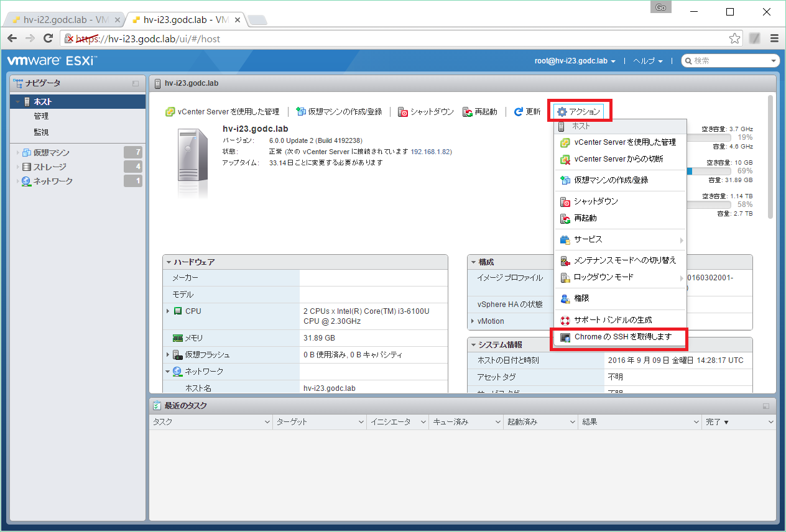Expand the 仮想マシン tree arrow
The height and width of the screenshot is (532, 786).
(17, 152)
